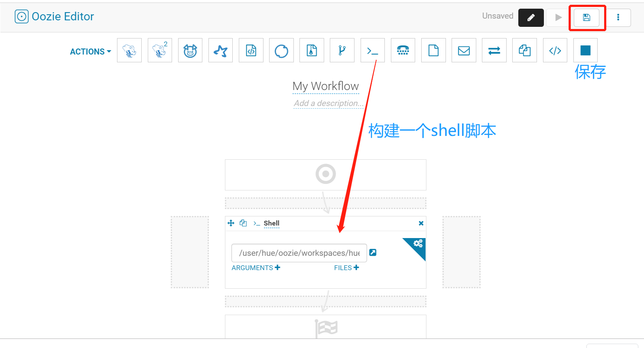Select the Spark program action icon
644x348 pixels.
221,50
